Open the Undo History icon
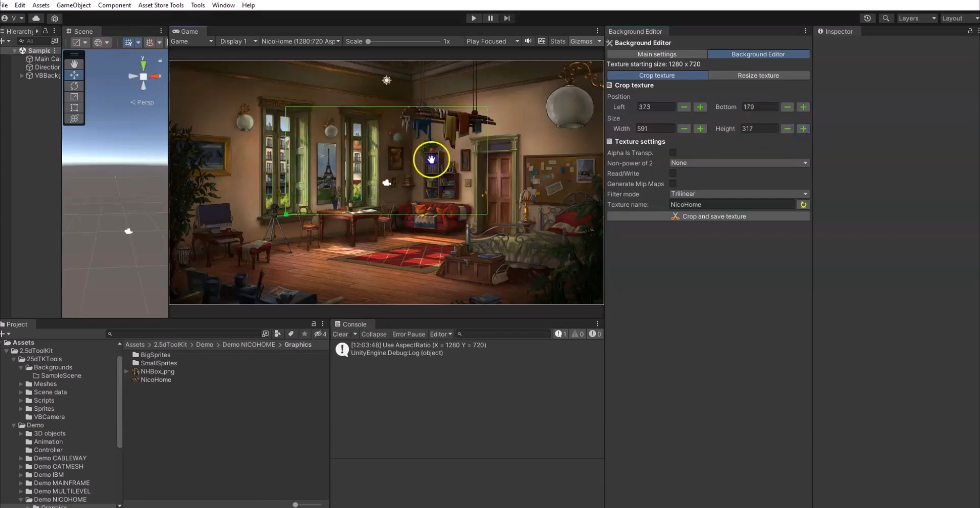Screen dimensions: 980x508 tap(867, 18)
